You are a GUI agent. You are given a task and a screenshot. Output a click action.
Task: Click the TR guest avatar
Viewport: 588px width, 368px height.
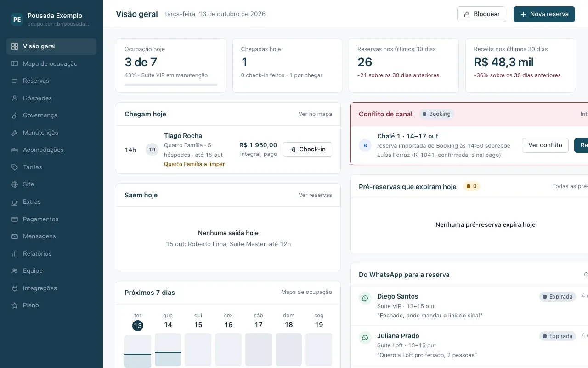click(152, 149)
